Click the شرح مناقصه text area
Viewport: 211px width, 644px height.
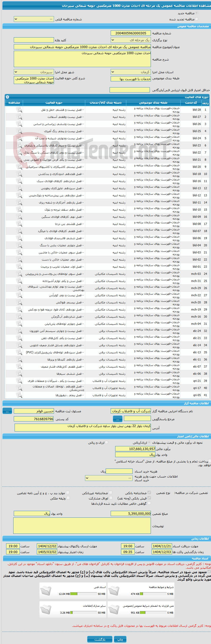82,59
